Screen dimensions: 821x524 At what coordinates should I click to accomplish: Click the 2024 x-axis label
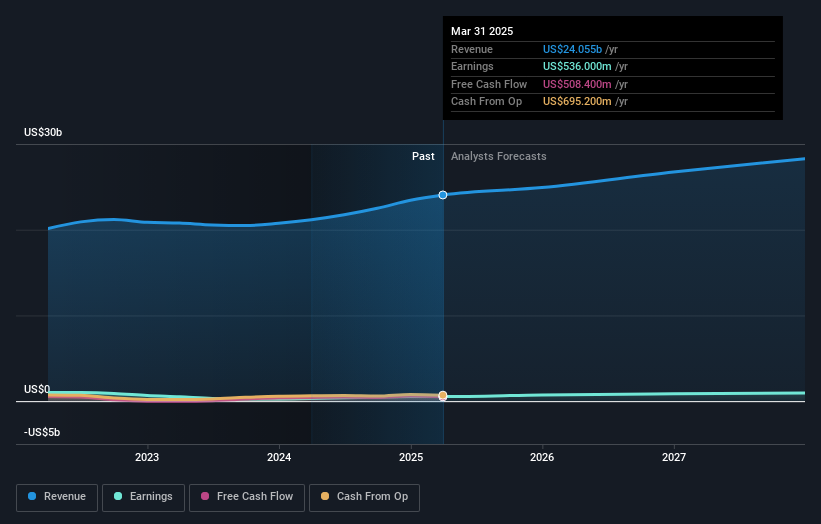(x=279, y=457)
